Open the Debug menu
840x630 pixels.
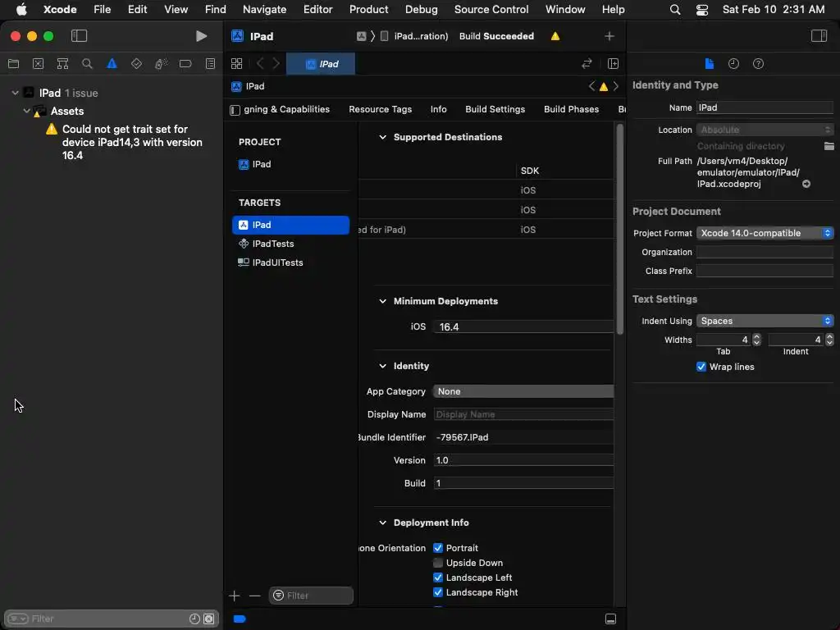coord(421,9)
